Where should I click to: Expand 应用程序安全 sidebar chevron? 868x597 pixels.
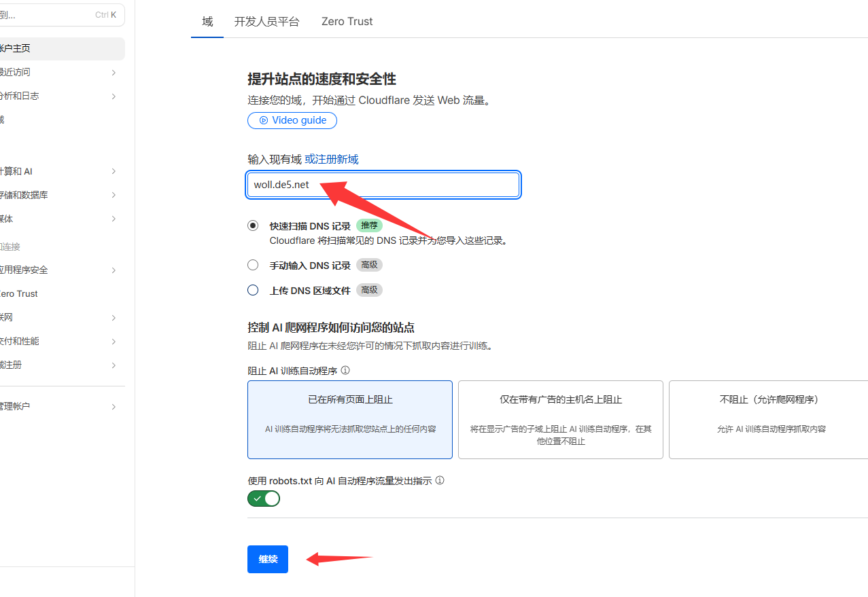(114, 270)
